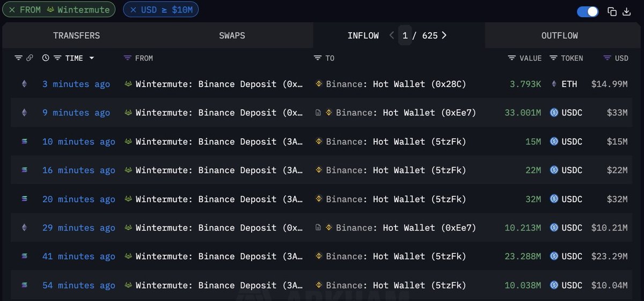Open the TOKEN column filter icon

553,58
